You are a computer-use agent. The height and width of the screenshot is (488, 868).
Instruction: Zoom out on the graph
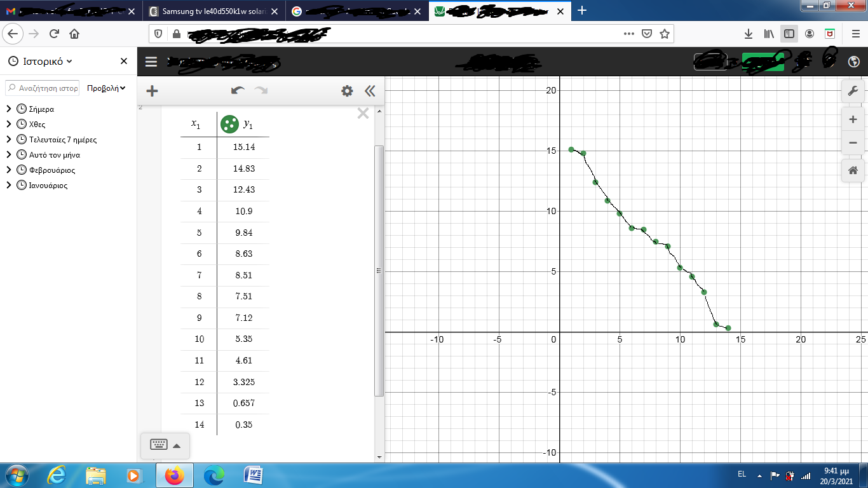(x=853, y=143)
